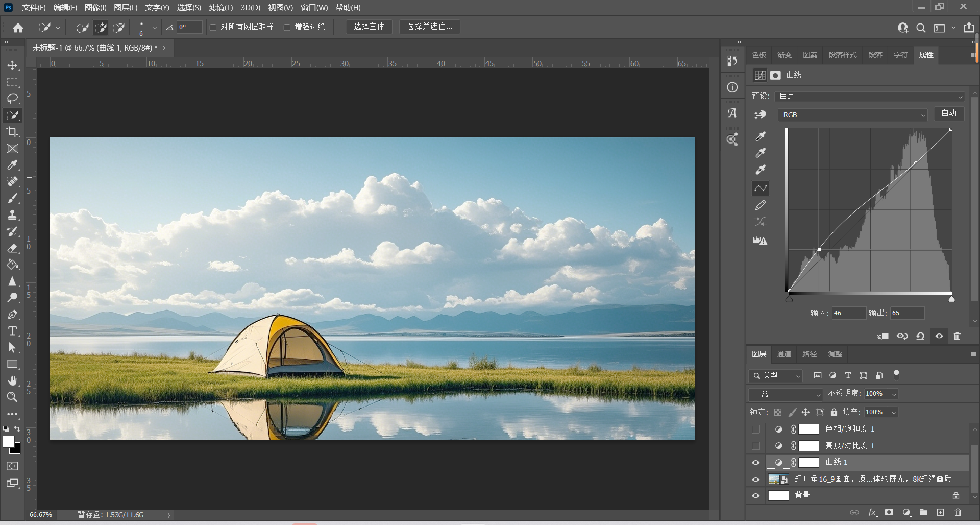Toggle lock all icon in Layers lock row
The image size is (980, 525).
pos(834,412)
